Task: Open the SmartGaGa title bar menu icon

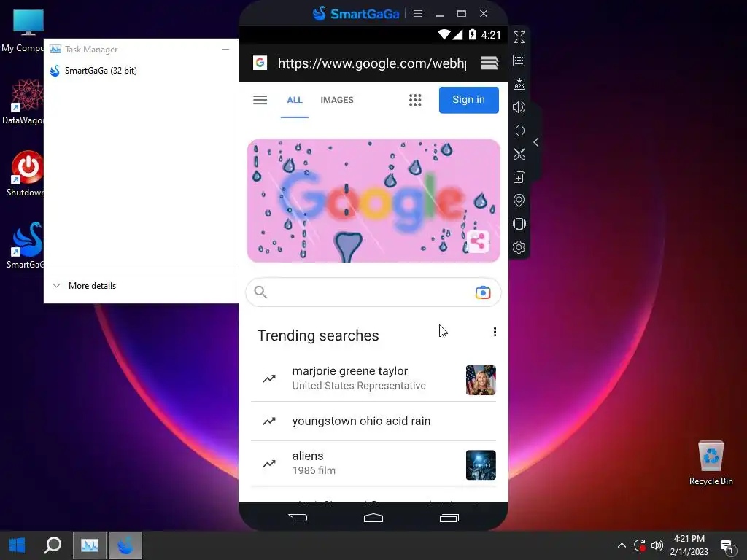Action: (418, 13)
